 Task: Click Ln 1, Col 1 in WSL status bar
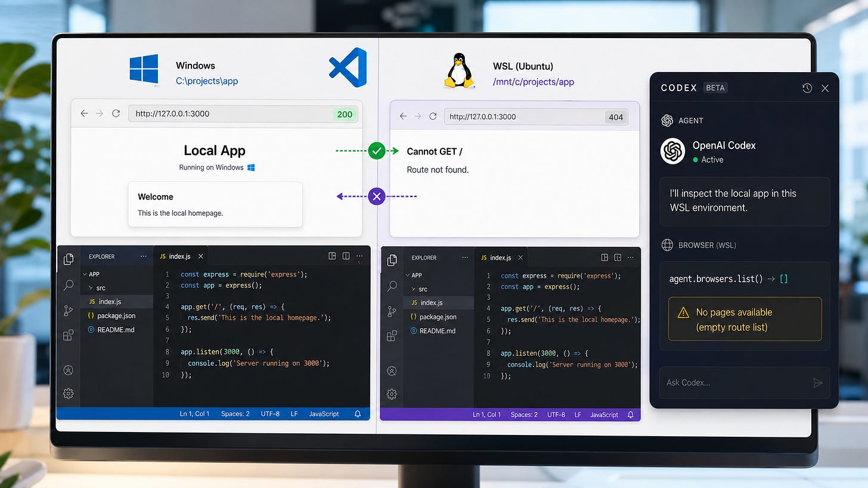click(487, 414)
